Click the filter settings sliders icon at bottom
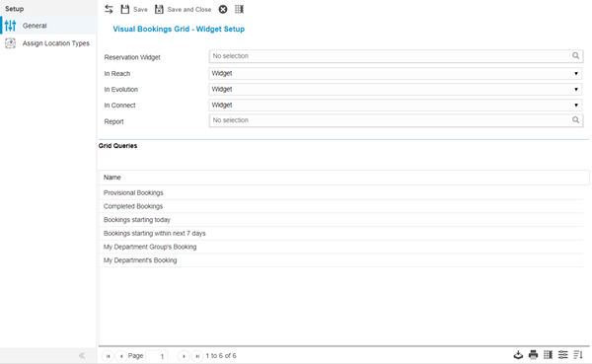This screenshot has width=592, height=364. (563, 355)
